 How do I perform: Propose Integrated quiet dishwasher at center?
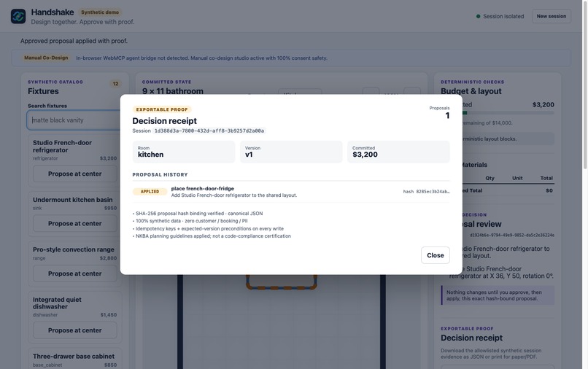[x=74, y=330]
